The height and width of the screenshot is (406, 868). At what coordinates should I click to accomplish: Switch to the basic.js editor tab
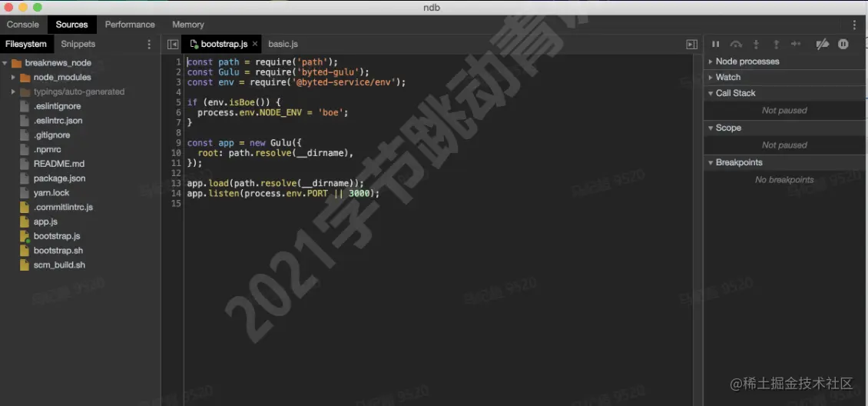click(283, 44)
